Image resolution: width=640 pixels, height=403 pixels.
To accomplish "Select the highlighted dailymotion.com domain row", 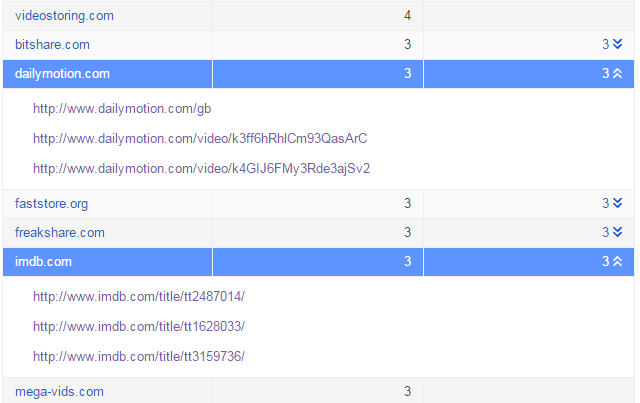I will pyautogui.click(x=318, y=74).
